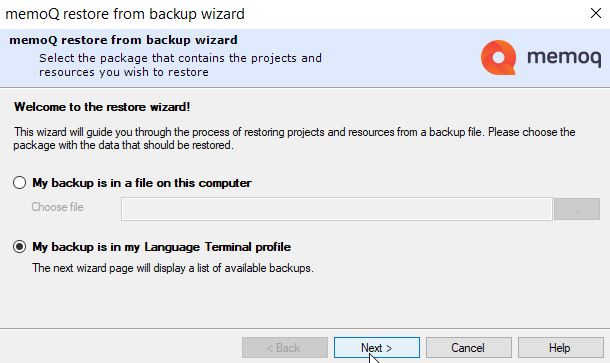Click the greyed-out Back button
Image resolution: width=610 pixels, height=363 pixels.
285,347
